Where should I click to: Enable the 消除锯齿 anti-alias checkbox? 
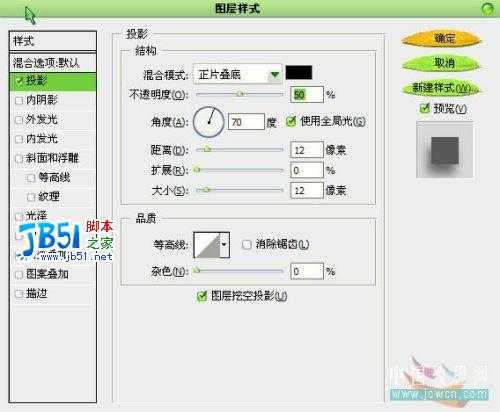247,245
